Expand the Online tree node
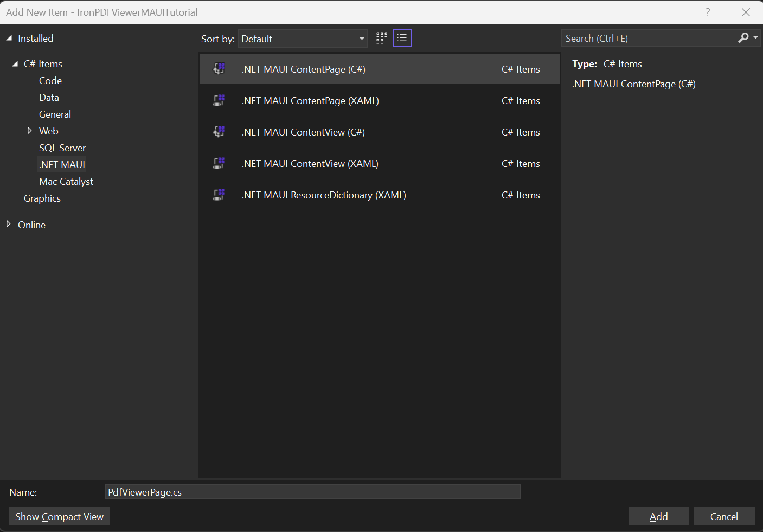763x532 pixels. 8,224
